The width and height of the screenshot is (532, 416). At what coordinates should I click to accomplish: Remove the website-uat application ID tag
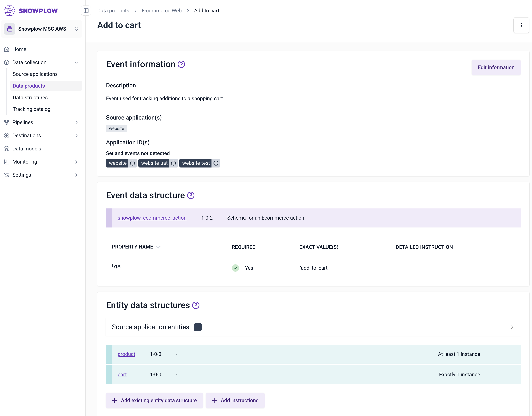click(173, 163)
